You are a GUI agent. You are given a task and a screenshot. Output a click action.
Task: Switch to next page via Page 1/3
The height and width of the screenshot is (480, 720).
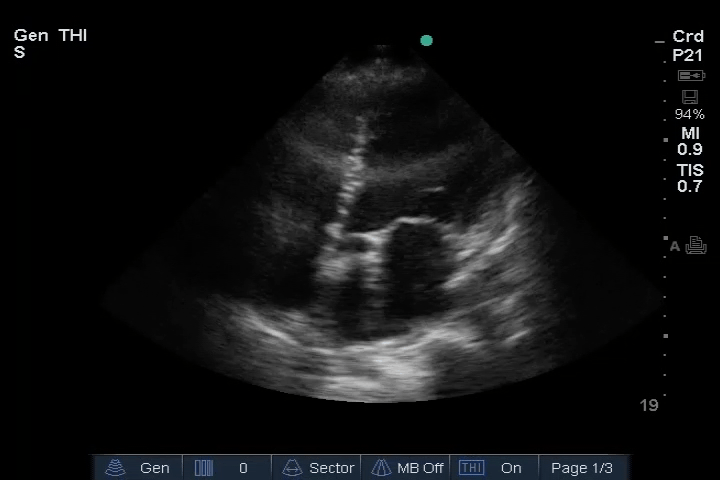582,468
